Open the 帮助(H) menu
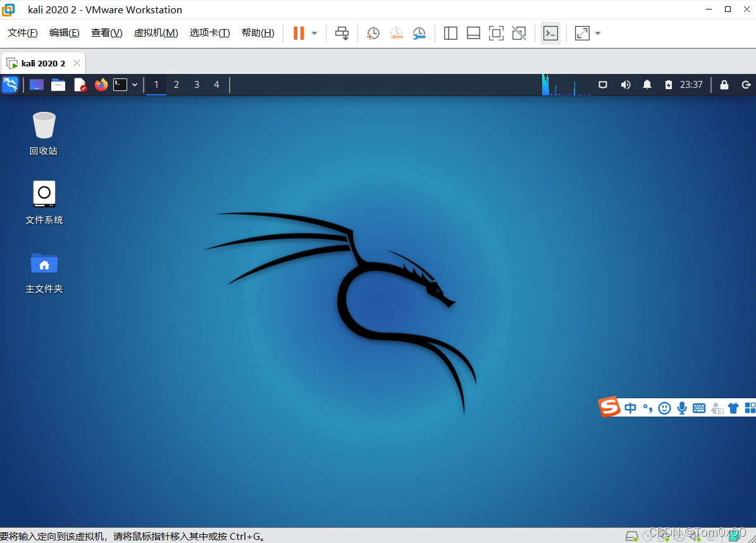The image size is (756, 543). (258, 33)
